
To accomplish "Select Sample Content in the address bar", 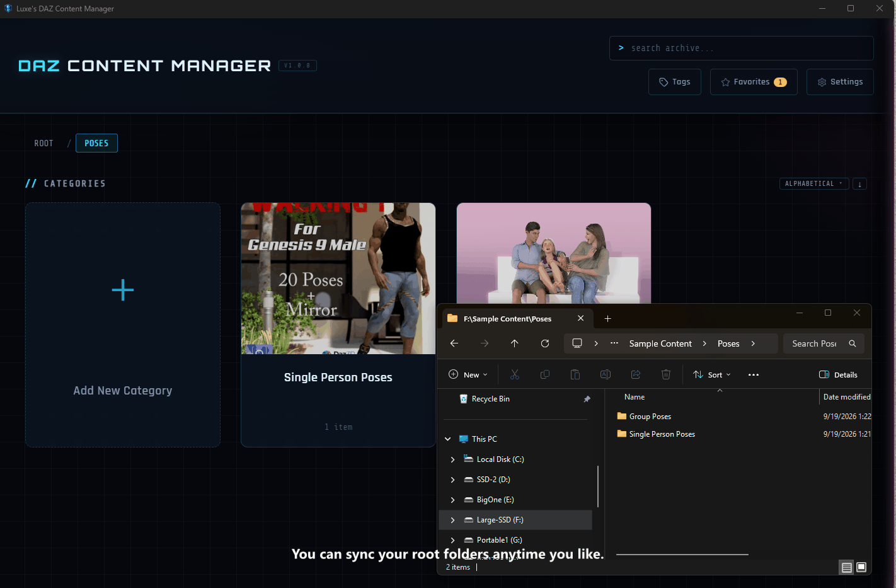I will click(660, 343).
